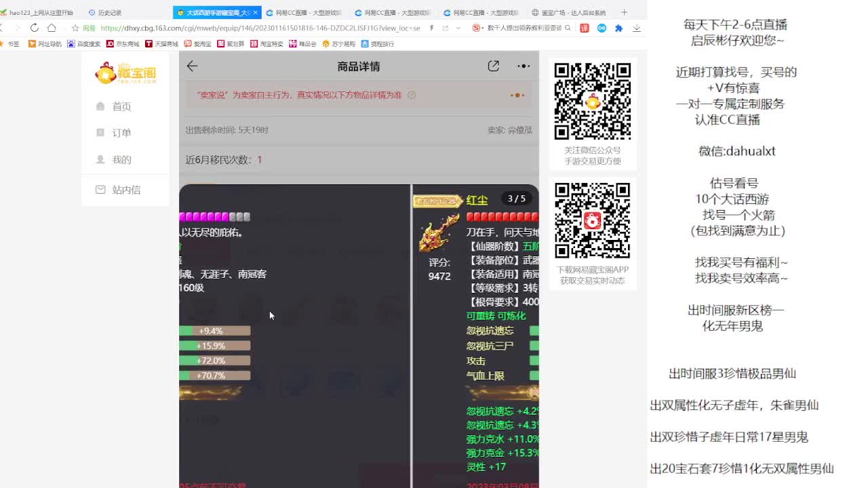Click the +70.7% attribute bar
The height and width of the screenshot is (488, 868).
coord(215,375)
